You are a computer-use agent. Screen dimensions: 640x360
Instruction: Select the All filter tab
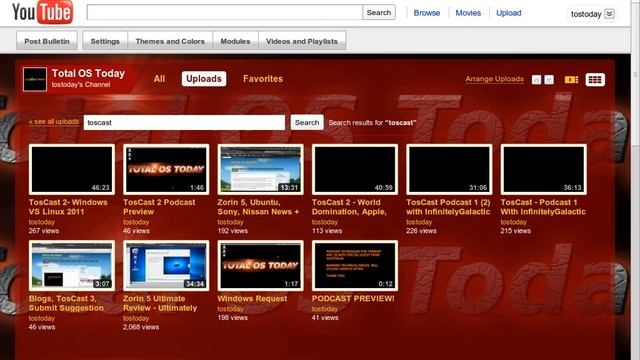tap(159, 79)
